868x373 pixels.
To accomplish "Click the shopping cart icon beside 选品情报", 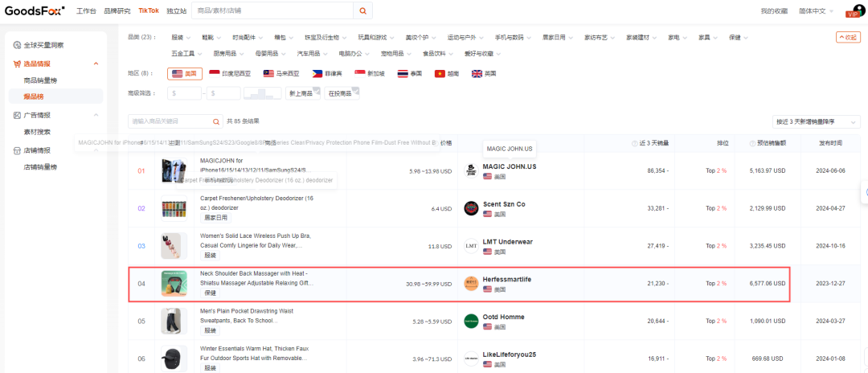I will pyautogui.click(x=18, y=64).
